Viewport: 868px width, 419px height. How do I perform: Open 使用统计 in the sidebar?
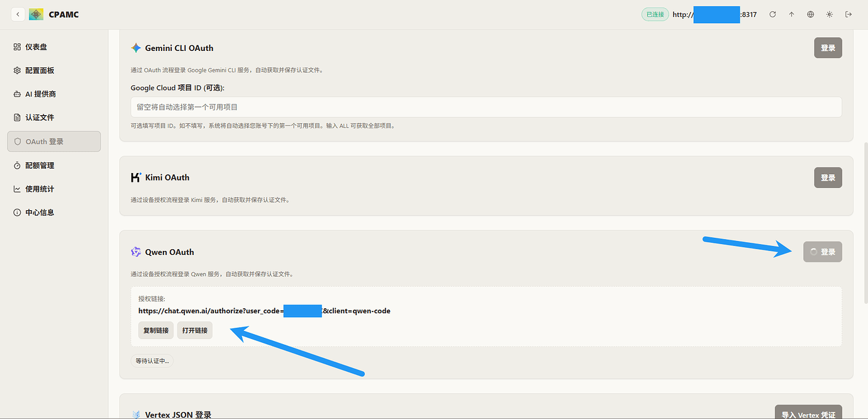(54, 189)
